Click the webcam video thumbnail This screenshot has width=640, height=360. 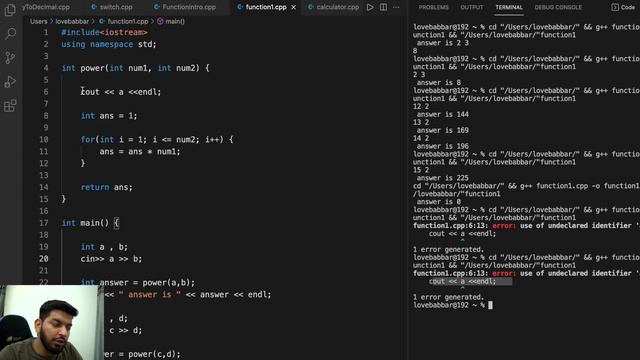pyautogui.click(x=51, y=322)
